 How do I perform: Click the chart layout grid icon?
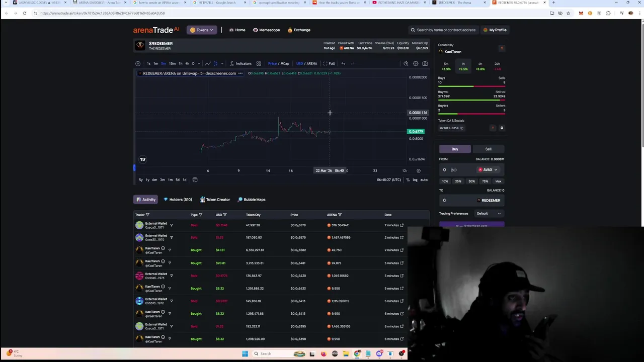(259, 63)
